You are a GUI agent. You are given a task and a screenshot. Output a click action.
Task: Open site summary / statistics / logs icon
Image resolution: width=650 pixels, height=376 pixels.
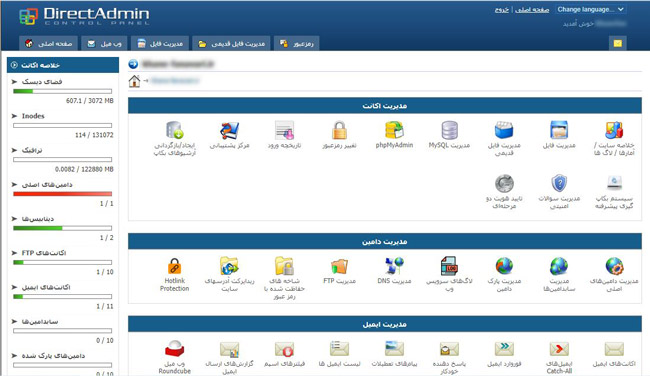point(614,130)
